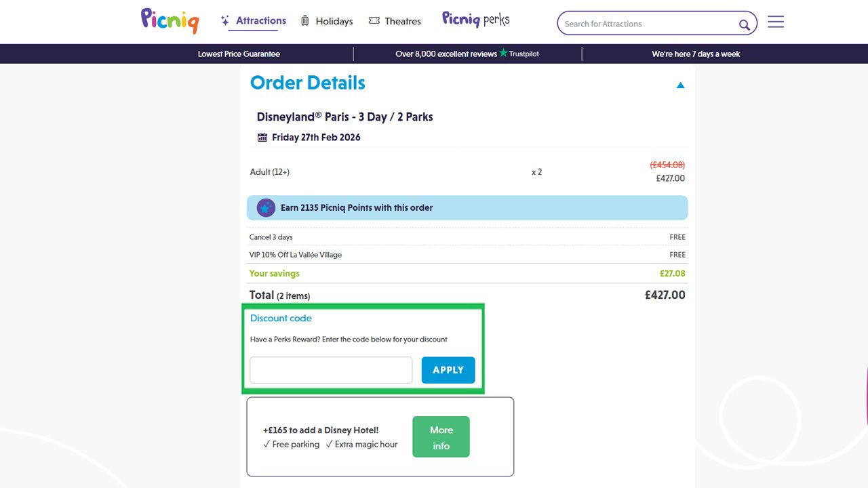Click the Picniq logo
The image size is (868, 488).
[x=169, y=20]
